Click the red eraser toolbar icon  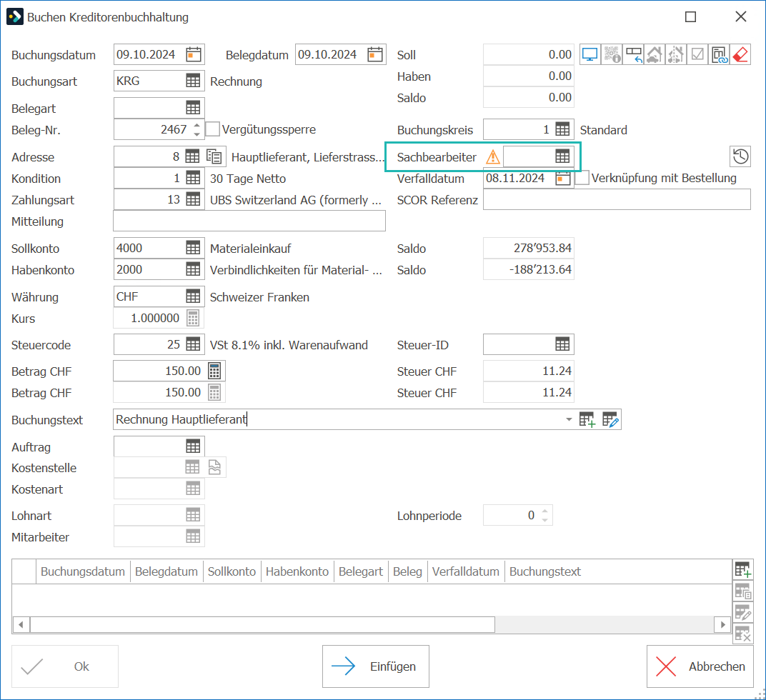click(740, 55)
